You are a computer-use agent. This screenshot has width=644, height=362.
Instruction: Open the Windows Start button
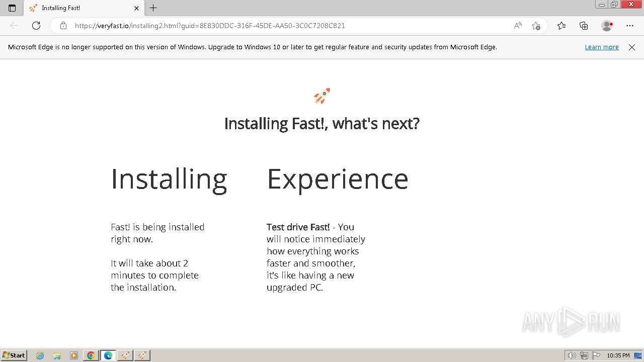(x=14, y=355)
